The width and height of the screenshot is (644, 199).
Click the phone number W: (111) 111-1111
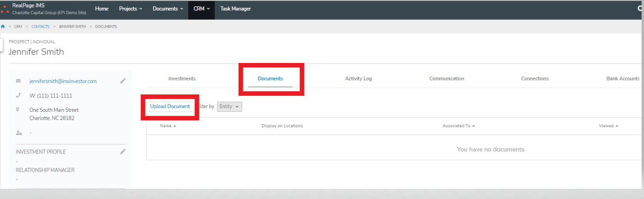click(50, 95)
